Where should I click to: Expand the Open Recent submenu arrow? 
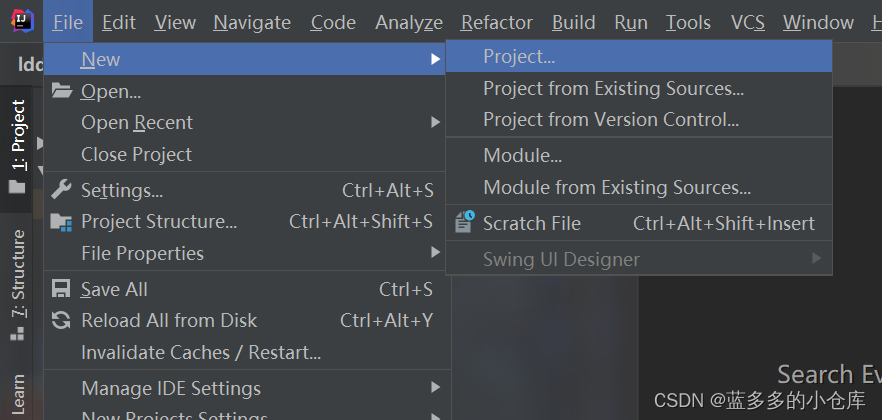(435, 122)
